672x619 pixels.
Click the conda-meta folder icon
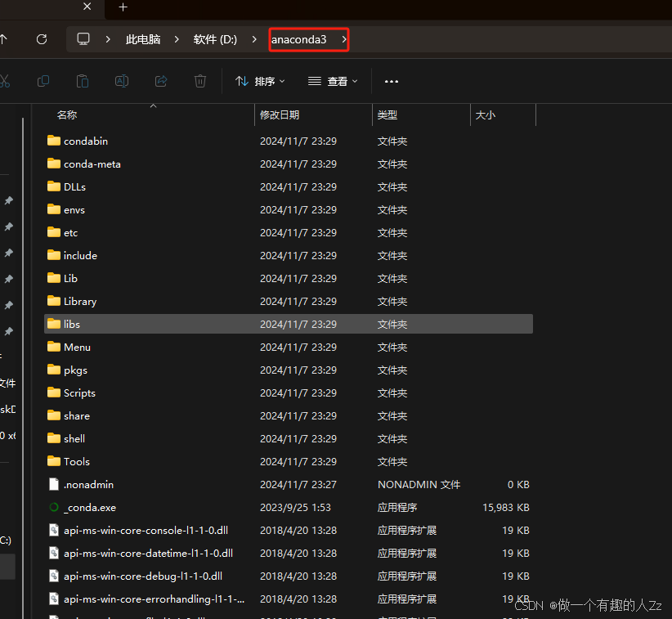[x=54, y=164]
